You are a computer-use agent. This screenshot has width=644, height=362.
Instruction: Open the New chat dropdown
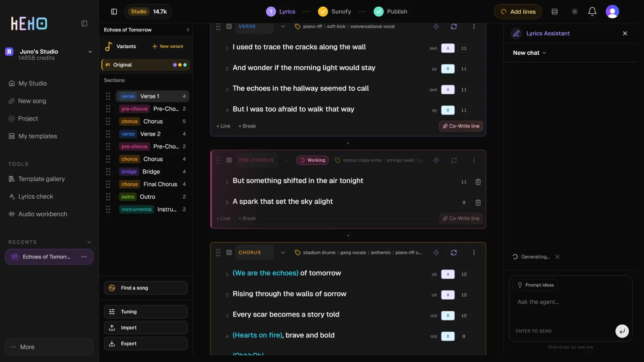(529, 53)
